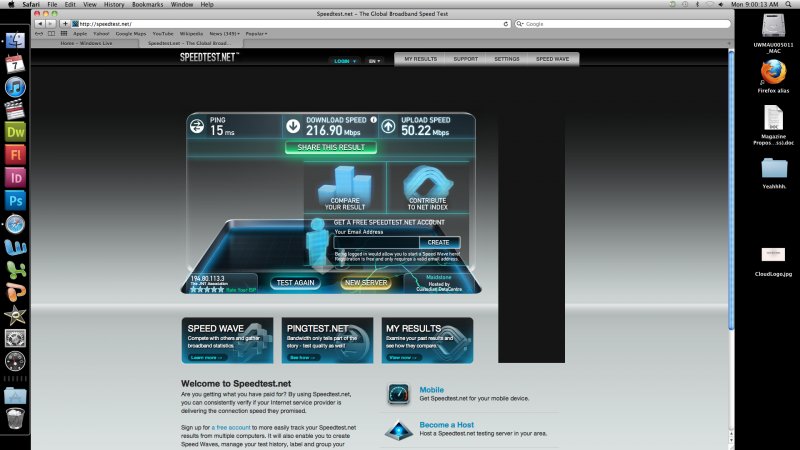Open Become a Host link
Image resolution: width=800 pixels, height=450 pixels.
coord(446,424)
